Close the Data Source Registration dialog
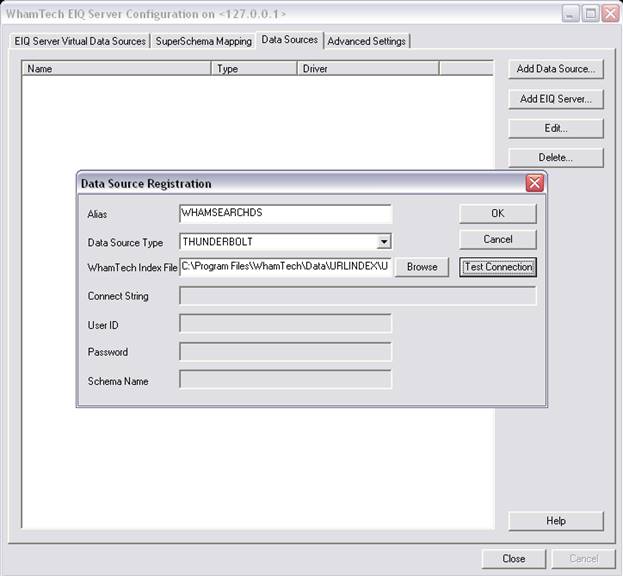Image resolution: width=623 pixels, height=576 pixels. [x=534, y=183]
